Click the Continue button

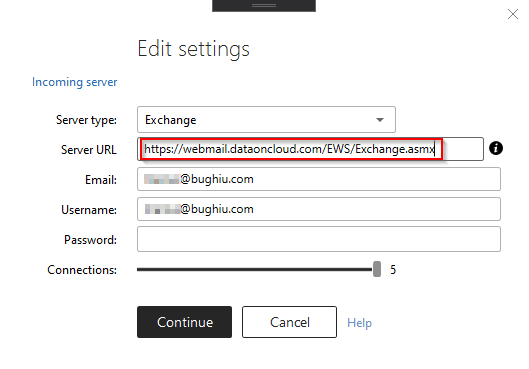185,322
